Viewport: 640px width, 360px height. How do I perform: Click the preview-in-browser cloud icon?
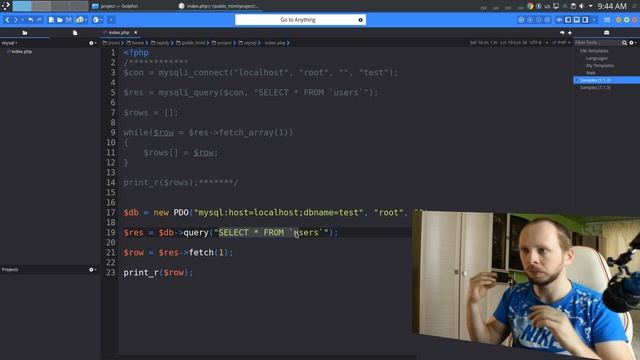point(80,20)
